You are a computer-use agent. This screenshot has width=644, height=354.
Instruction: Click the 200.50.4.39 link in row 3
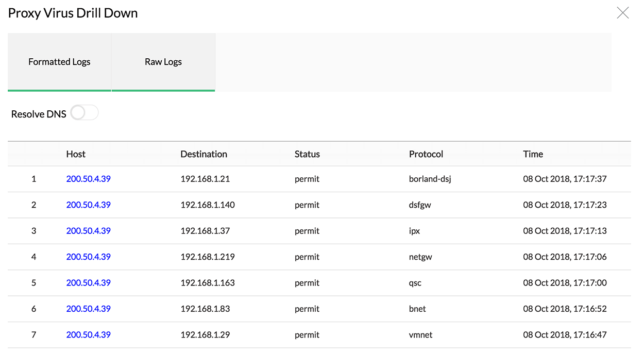(88, 231)
